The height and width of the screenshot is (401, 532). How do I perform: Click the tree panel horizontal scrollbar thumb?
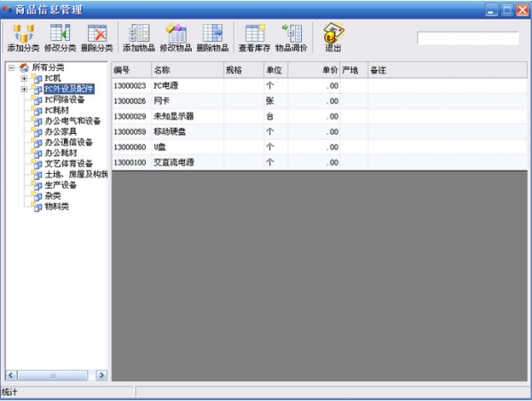coord(53,375)
